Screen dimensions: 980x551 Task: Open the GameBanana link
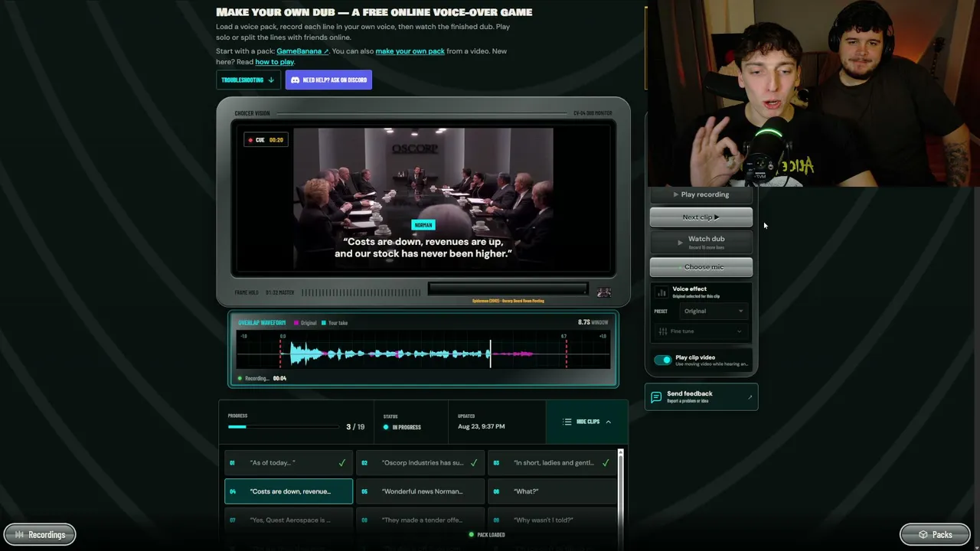302,51
